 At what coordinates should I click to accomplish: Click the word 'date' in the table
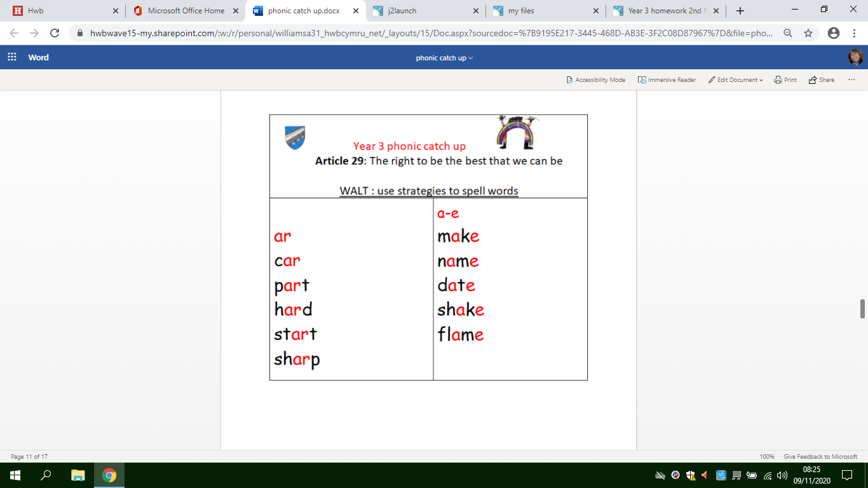(456, 285)
